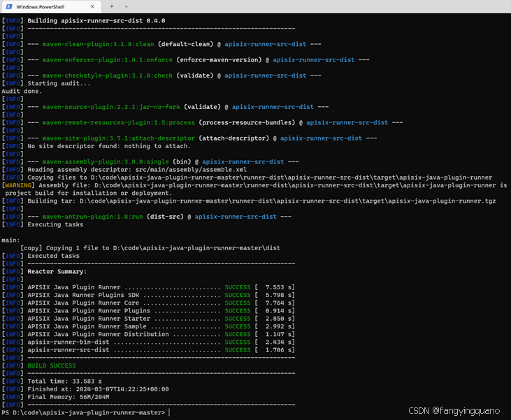This screenshot has width=511, height=420.
Task: Click the 'APISIX Java Plugin Runner Sample' row
Action: pyautogui.click(x=148, y=326)
